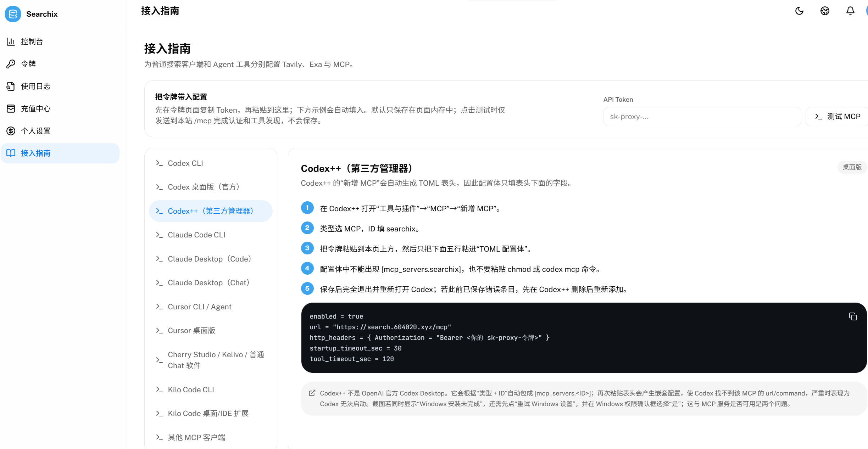Click terminal icon beside Claude Desktop（Code）
This screenshot has width=868, height=449.
(159, 259)
